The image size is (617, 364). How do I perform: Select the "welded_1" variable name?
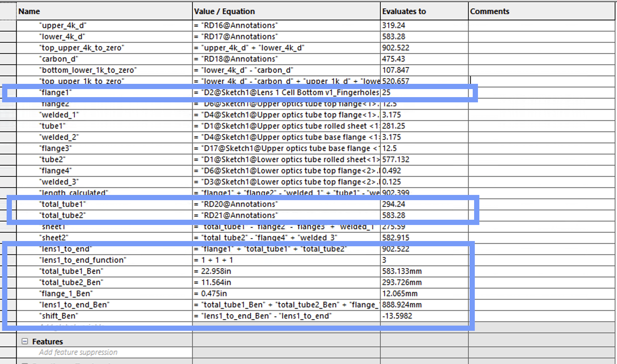click(59, 115)
